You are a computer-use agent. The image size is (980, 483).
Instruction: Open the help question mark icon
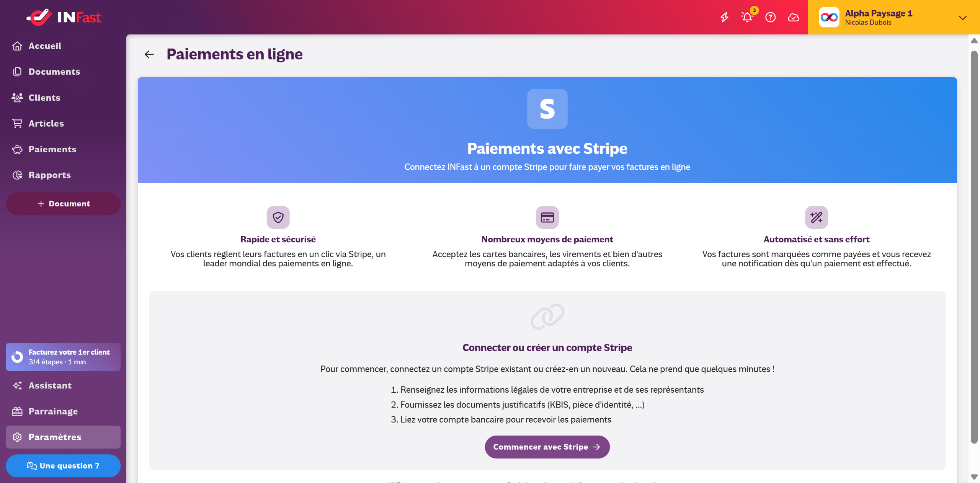click(770, 17)
